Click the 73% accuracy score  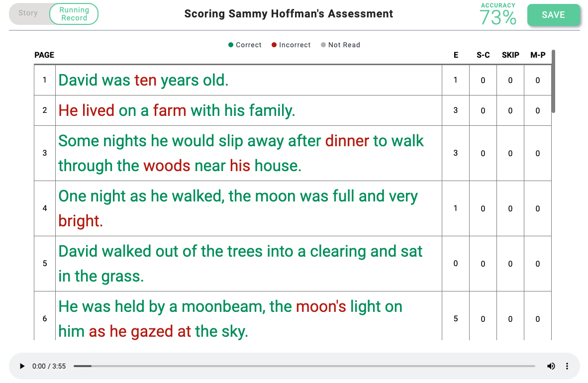(497, 18)
